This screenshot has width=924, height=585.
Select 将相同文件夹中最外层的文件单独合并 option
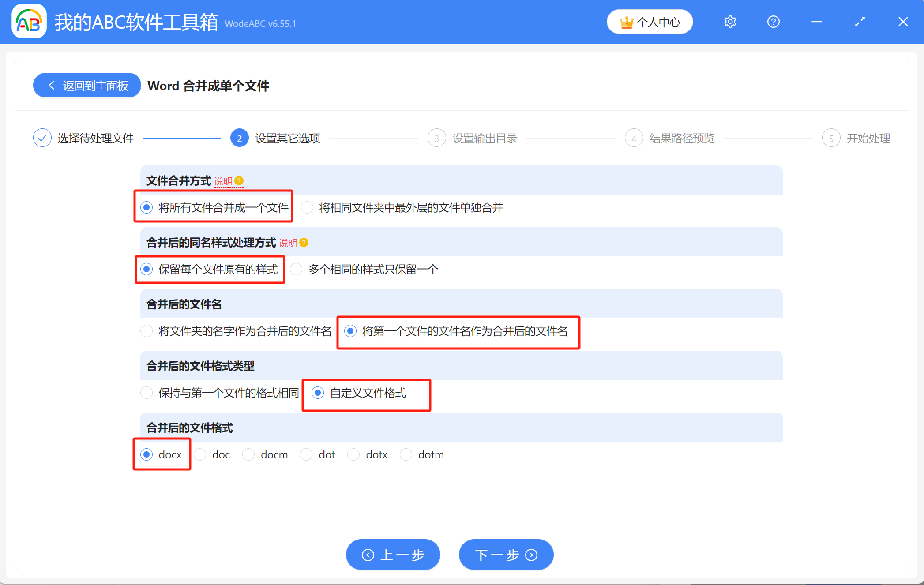point(307,207)
